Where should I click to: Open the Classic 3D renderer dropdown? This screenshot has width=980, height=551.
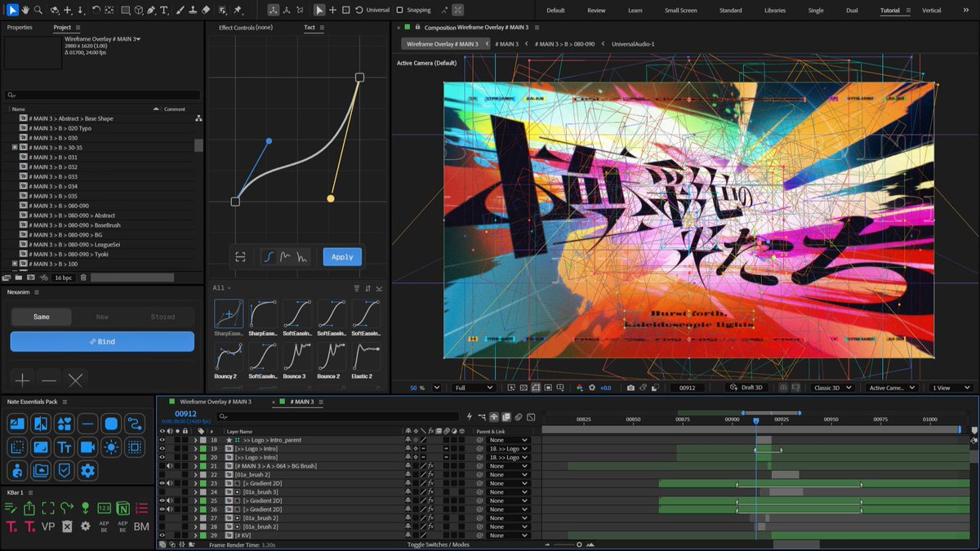pyautogui.click(x=834, y=388)
